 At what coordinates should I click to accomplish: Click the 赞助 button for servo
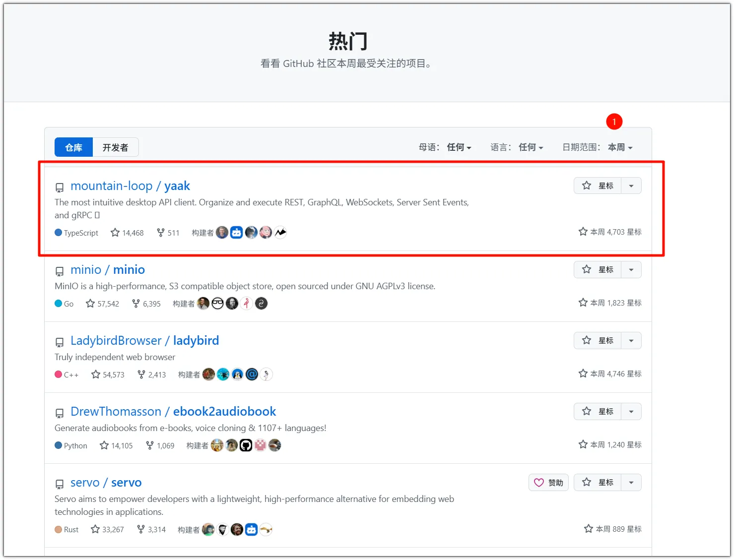tap(548, 482)
